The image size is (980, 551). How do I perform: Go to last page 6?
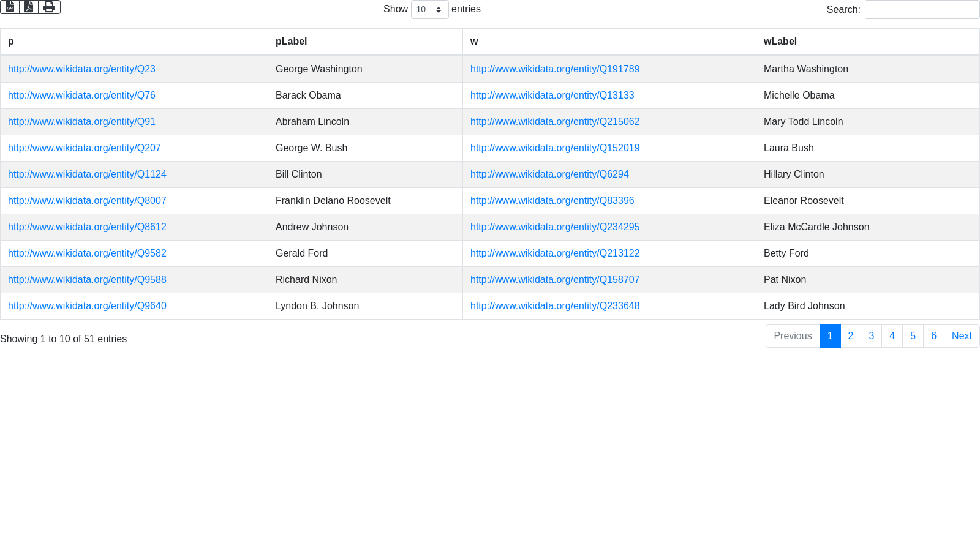[933, 336]
